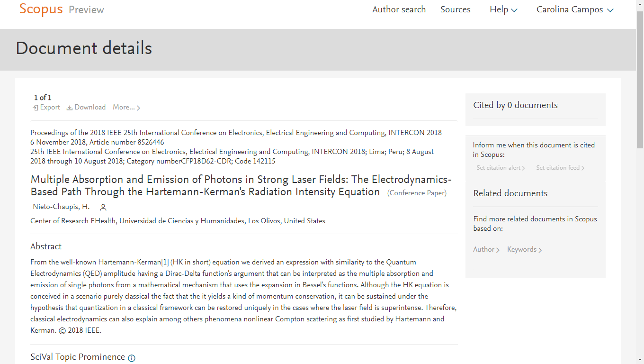Click the Download icon

click(69, 108)
